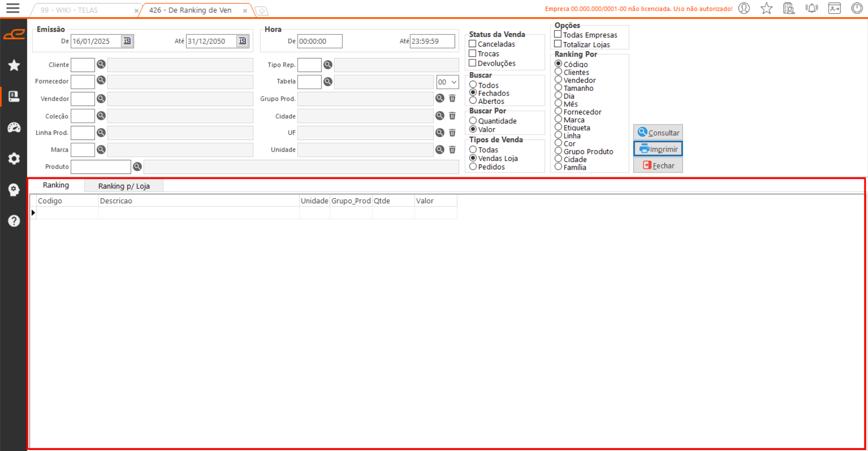Open the Tabela 00 dropdown
This screenshot has height=451, width=868.
click(447, 82)
